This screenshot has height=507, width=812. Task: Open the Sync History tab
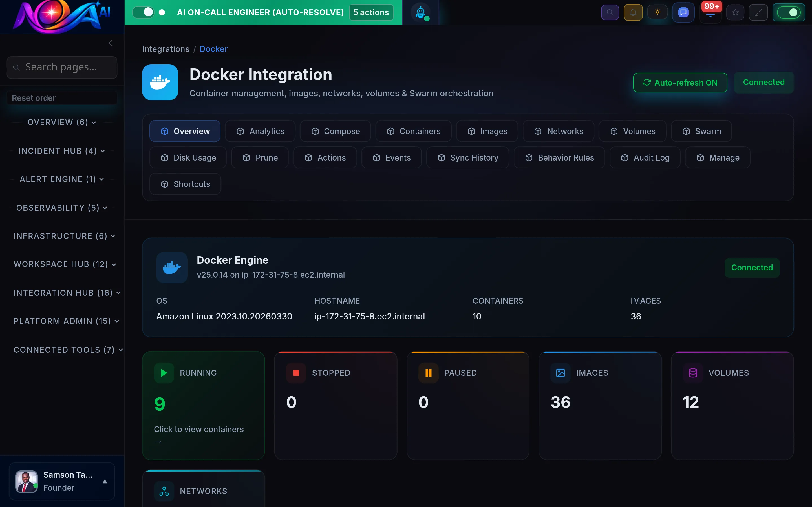[x=468, y=158]
